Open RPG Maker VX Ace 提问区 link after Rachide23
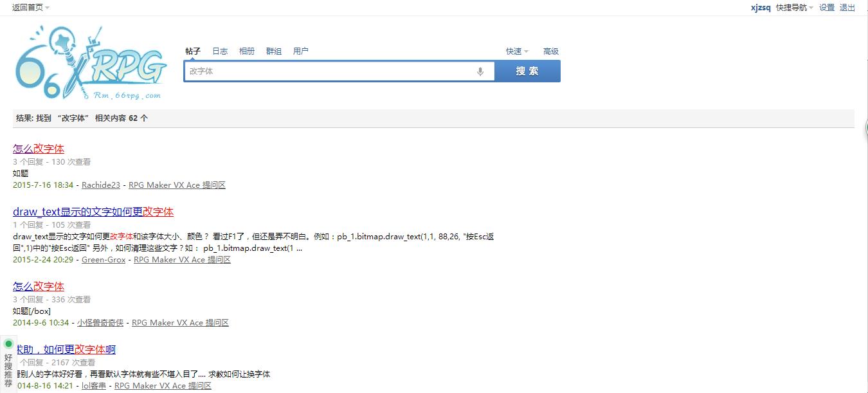The image size is (868, 393). [177, 185]
